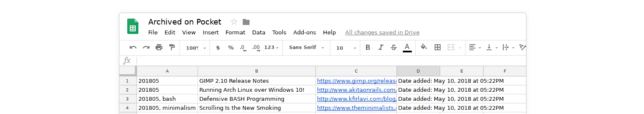The image size is (644, 114).
Task: Open horizontal align options
Action: [475, 47]
